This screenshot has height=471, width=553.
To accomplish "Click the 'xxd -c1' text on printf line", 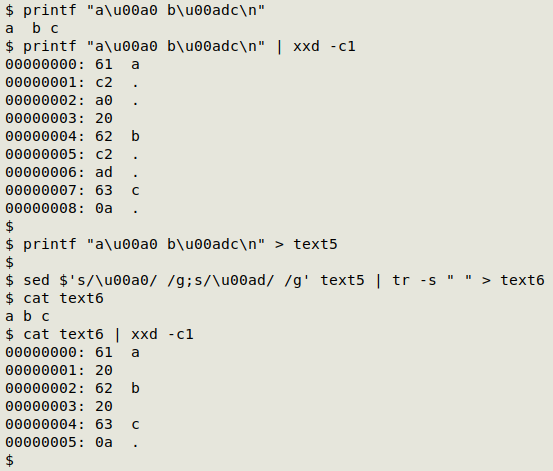I will 324,46.
